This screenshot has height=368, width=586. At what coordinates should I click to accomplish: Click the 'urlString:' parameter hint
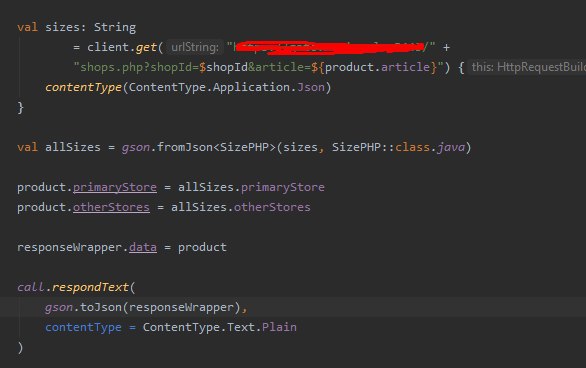195,47
